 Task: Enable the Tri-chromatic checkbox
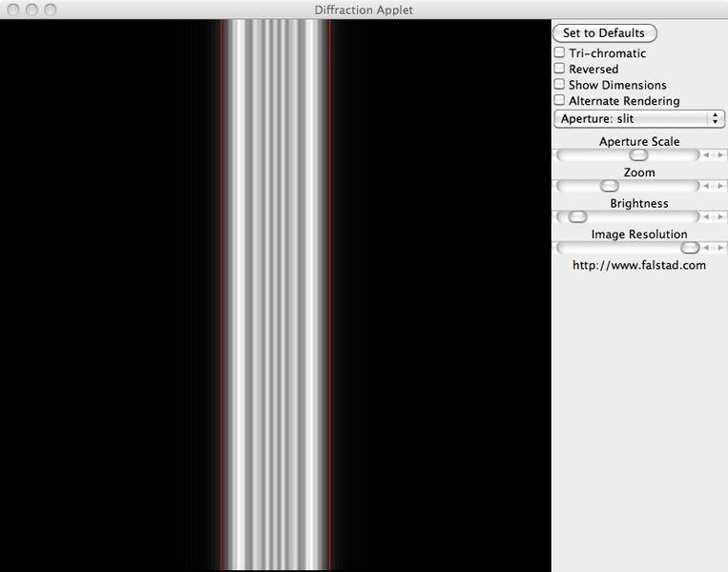tap(559, 52)
